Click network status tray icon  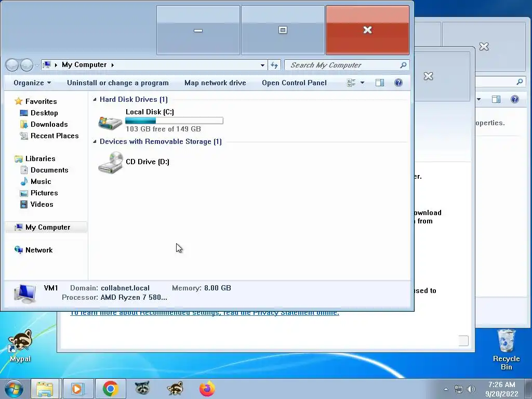pyautogui.click(x=458, y=389)
